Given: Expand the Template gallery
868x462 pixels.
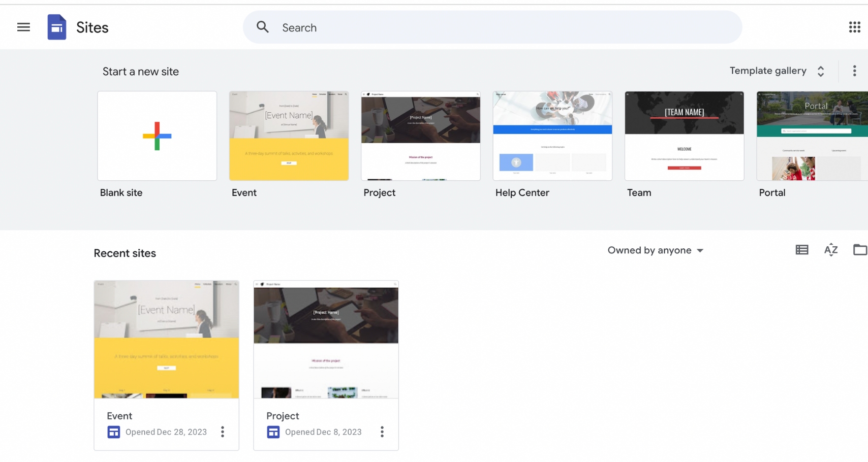Looking at the screenshot, I should (x=777, y=71).
